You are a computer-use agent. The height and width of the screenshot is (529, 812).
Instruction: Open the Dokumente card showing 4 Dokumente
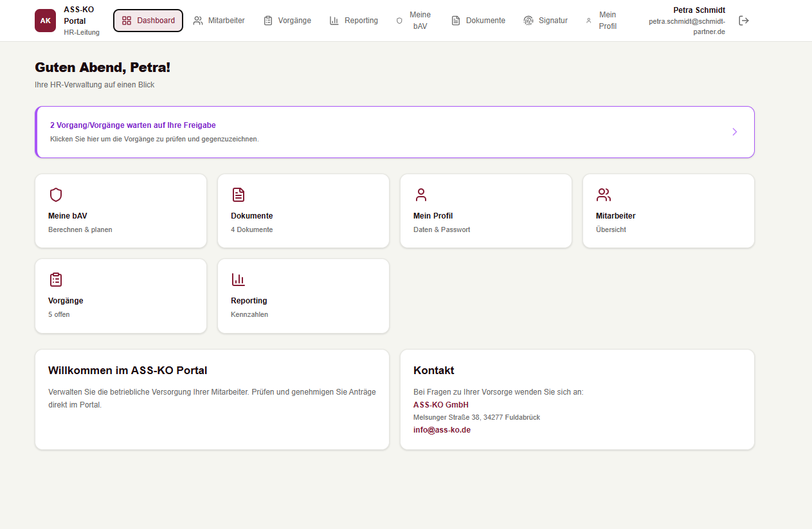pos(303,211)
